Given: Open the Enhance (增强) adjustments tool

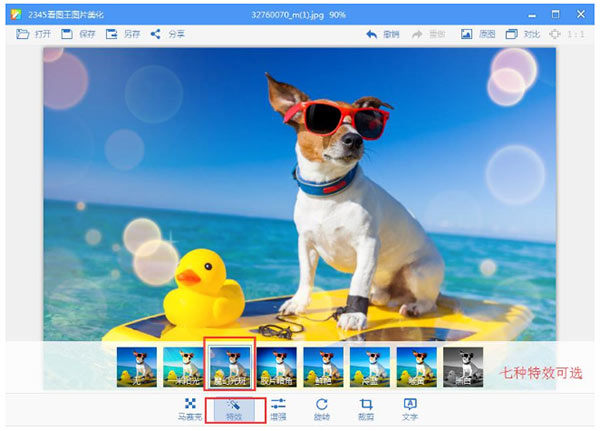Looking at the screenshot, I should tap(278, 409).
